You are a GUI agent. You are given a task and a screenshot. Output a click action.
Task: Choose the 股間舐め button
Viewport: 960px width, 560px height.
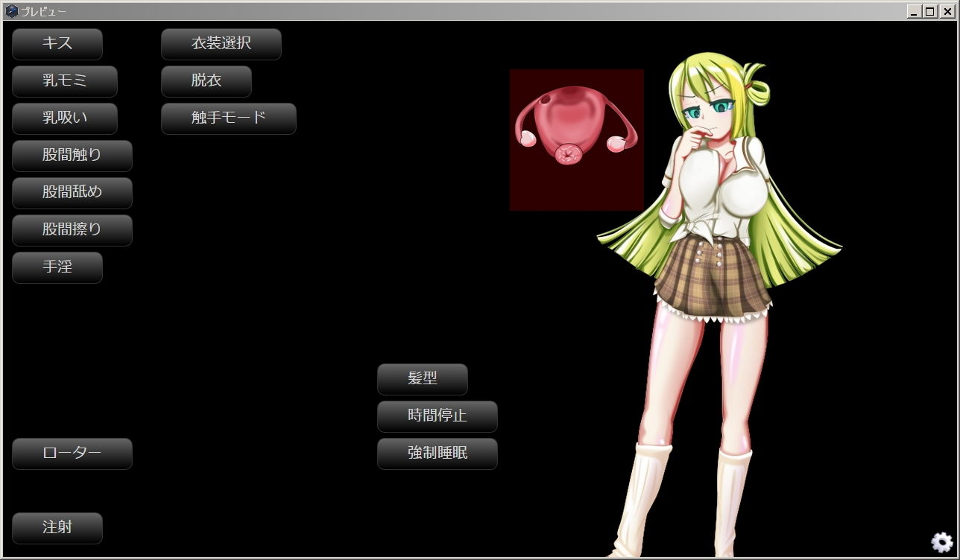tap(72, 193)
